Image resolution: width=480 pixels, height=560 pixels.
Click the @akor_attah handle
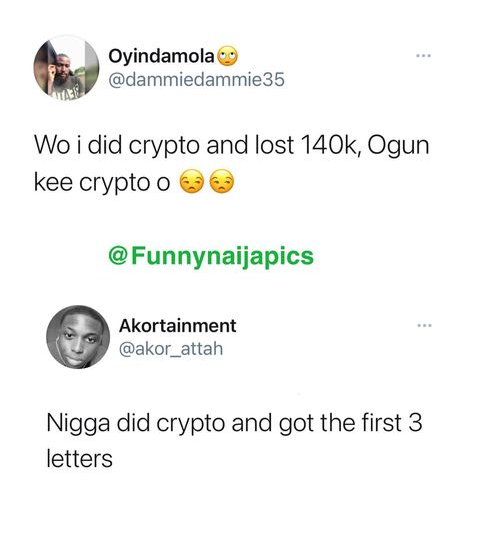(x=171, y=349)
